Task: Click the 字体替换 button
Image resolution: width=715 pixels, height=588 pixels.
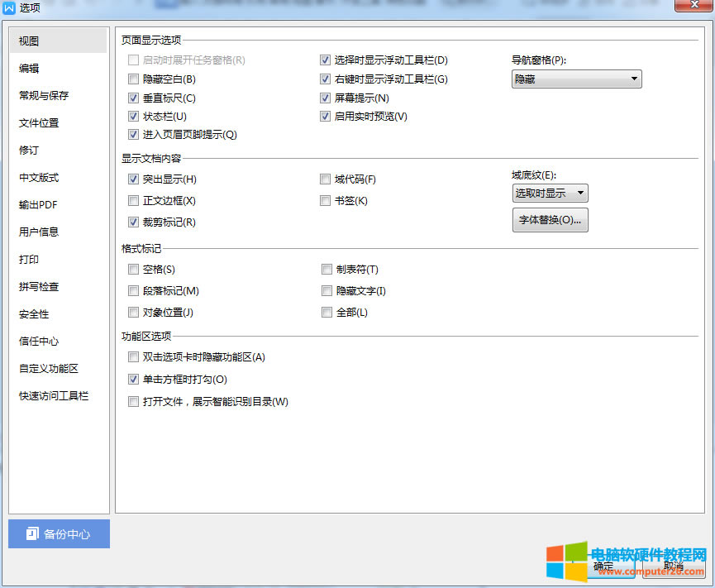Action: 550,220
